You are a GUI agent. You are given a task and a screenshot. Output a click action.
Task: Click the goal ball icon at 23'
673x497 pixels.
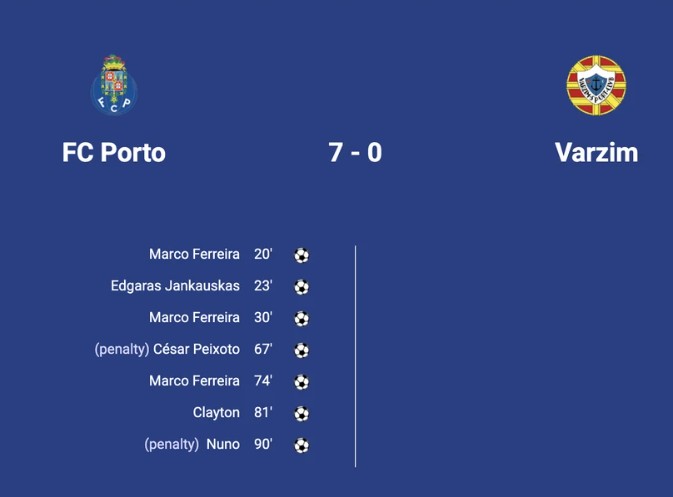(301, 287)
